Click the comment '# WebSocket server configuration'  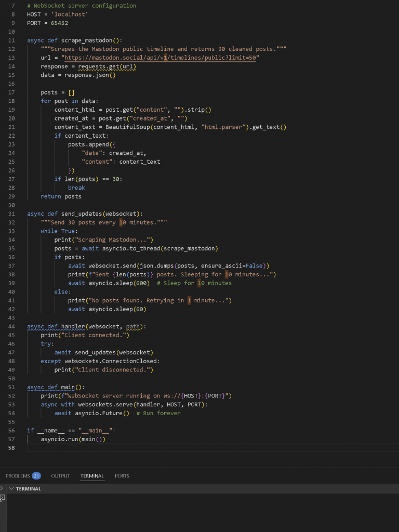click(82, 6)
